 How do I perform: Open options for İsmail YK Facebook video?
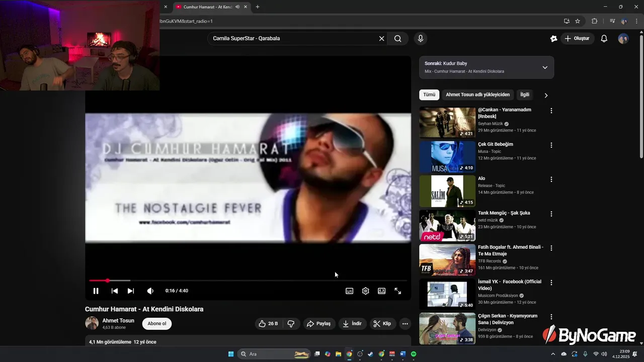point(551,283)
